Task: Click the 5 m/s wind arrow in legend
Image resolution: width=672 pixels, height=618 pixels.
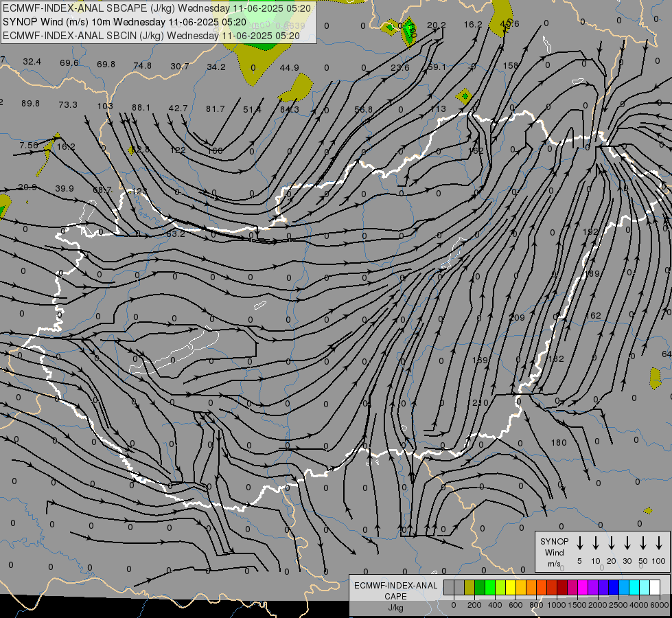Action: coord(580,543)
